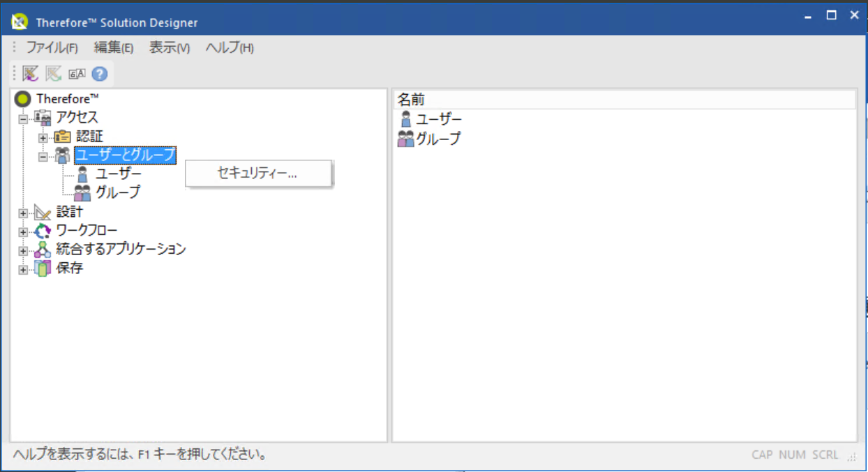Open the 編集(E) menu

(x=114, y=47)
